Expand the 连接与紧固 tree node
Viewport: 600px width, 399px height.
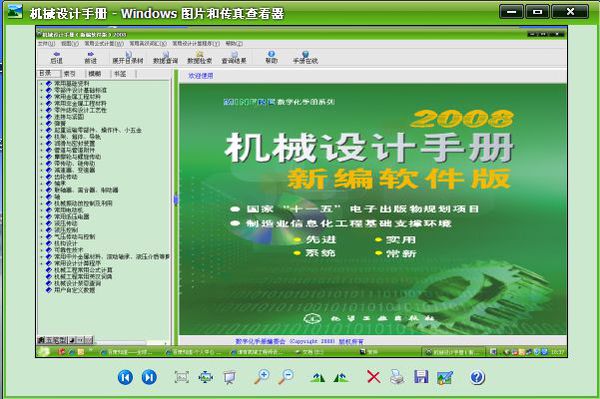[x=41, y=117]
